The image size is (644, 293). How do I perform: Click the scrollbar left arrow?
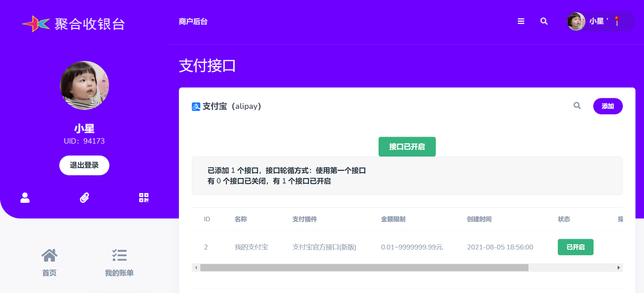click(x=196, y=268)
